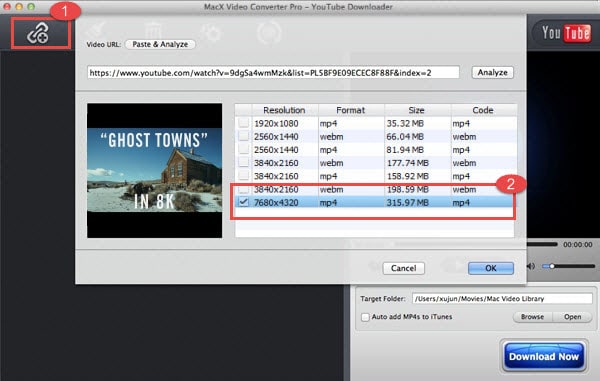Select the 1920x1080 resolution cell
Viewport: 600px width, 381px height.
pos(276,124)
